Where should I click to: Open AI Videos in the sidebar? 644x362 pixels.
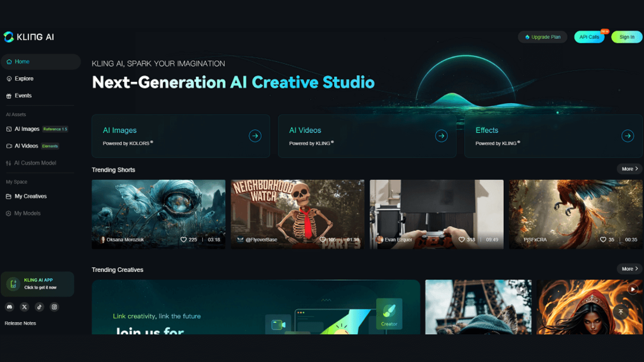[x=26, y=146]
